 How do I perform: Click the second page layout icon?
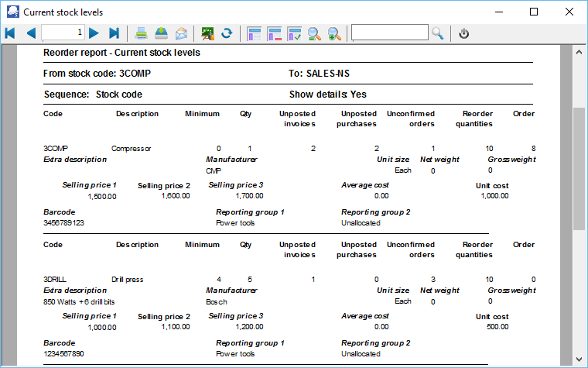tap(275, 33)
